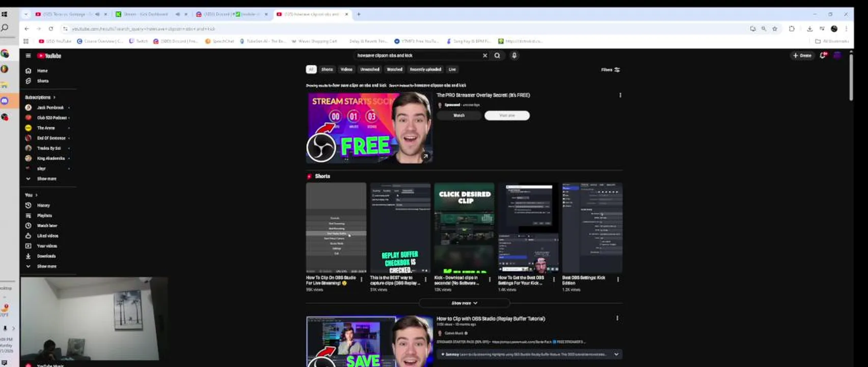This screenshot has height=367, width=868.
Task: Click into the YouTube search field
Action: 418,56
